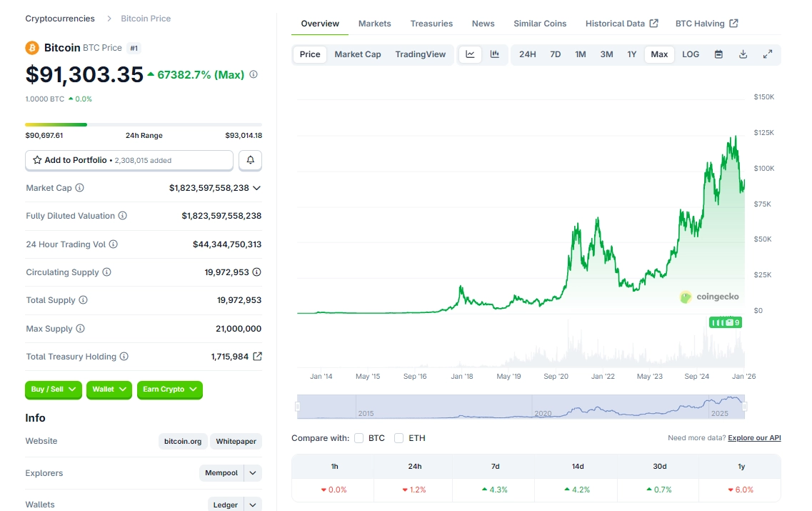Click the download chart icon

[743, 54]
